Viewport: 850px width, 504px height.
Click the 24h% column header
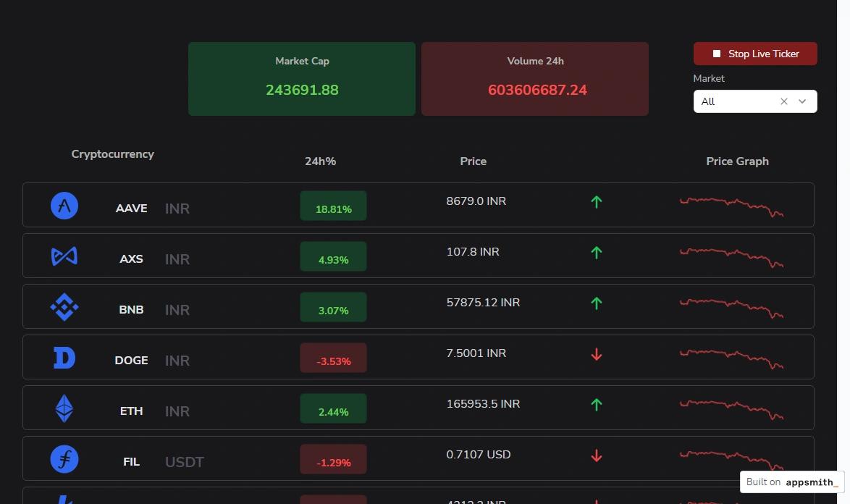coord(320,161)
